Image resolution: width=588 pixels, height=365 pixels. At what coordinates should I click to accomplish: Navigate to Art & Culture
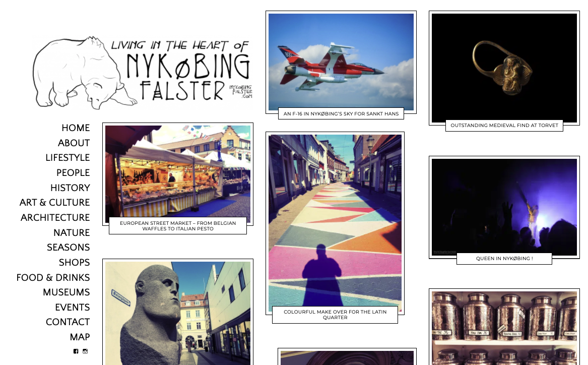(54, 203)
